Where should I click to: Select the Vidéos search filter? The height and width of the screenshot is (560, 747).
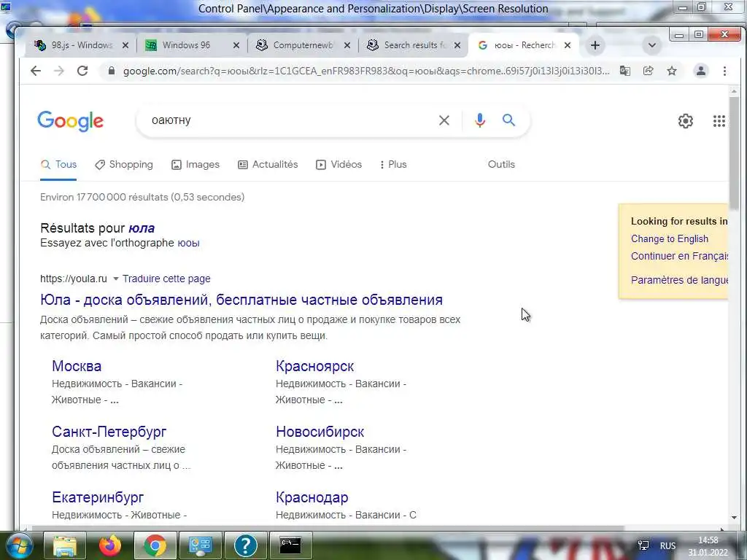point(338,164)
